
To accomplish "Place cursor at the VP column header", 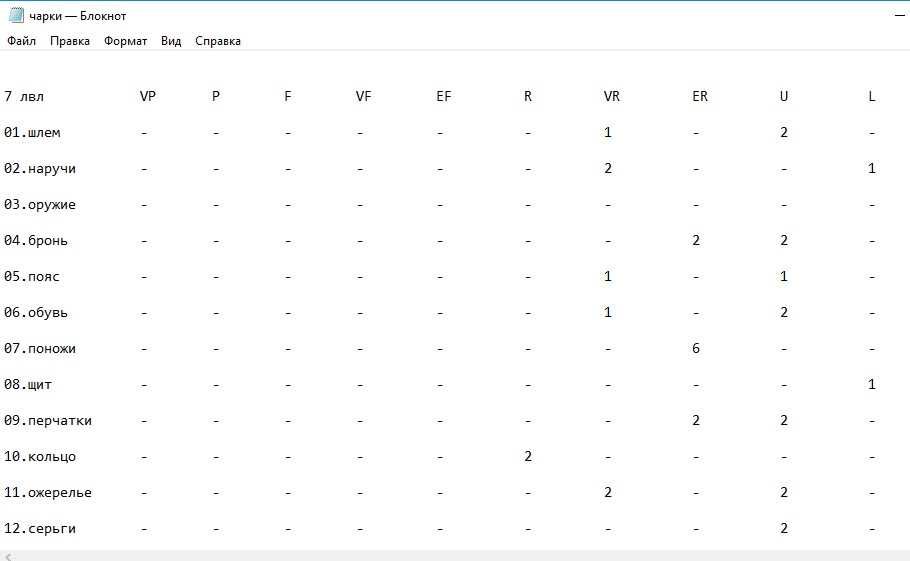I will point(147,96).
